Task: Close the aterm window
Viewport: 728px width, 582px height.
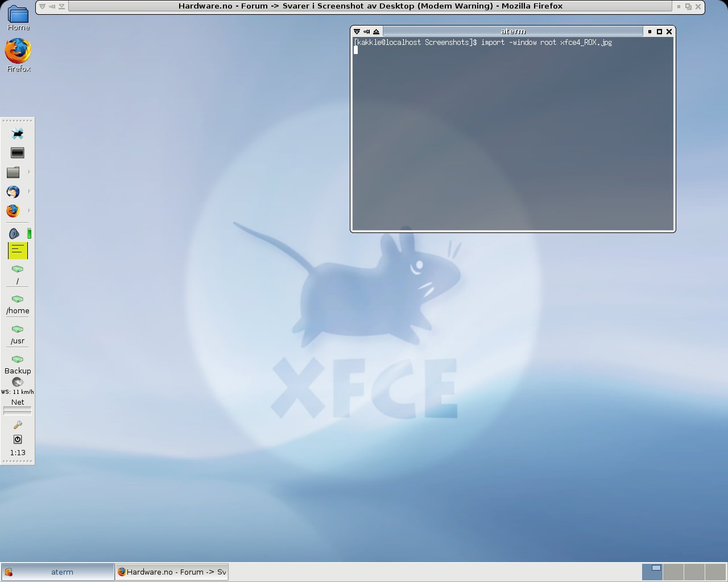Action: coord(669,31)
